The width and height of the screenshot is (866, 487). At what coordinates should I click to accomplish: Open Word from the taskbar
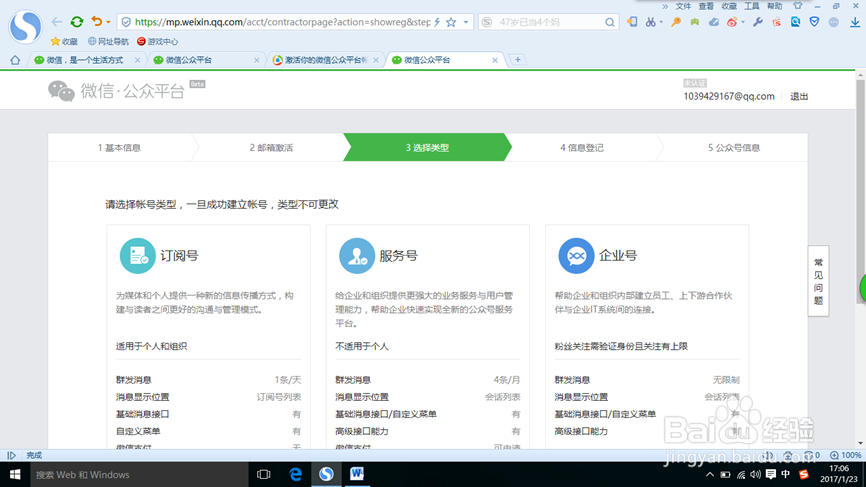[357, 474]
